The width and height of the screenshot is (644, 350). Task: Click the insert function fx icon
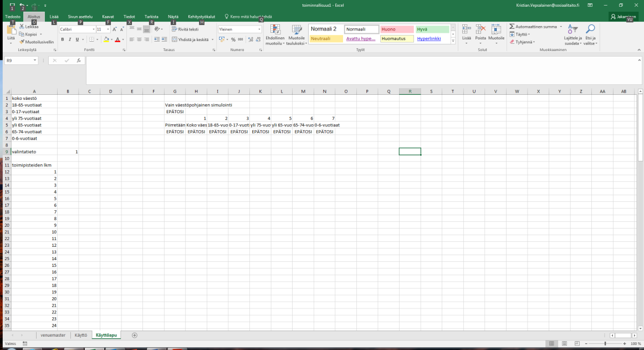click(x=79, y=60)
